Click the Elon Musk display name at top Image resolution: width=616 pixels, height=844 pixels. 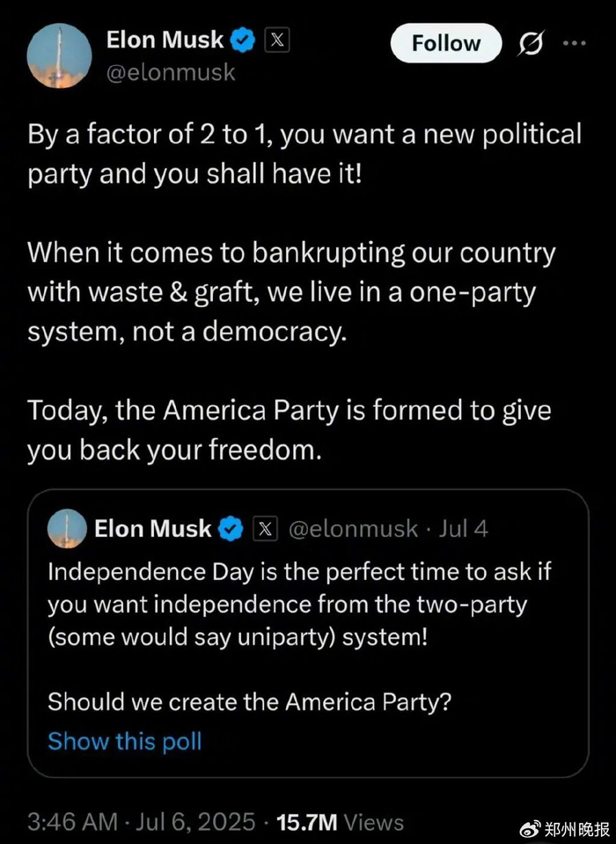(x=164, y=40)
